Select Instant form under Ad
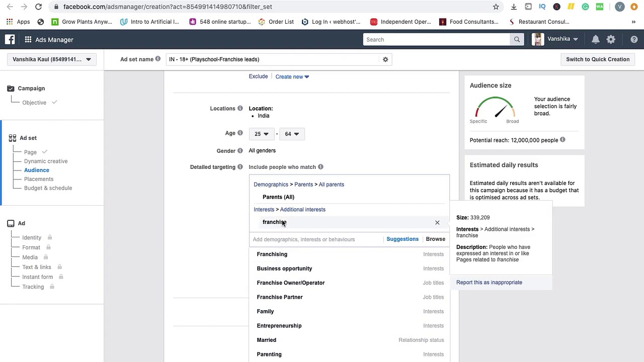 (37, 277)
